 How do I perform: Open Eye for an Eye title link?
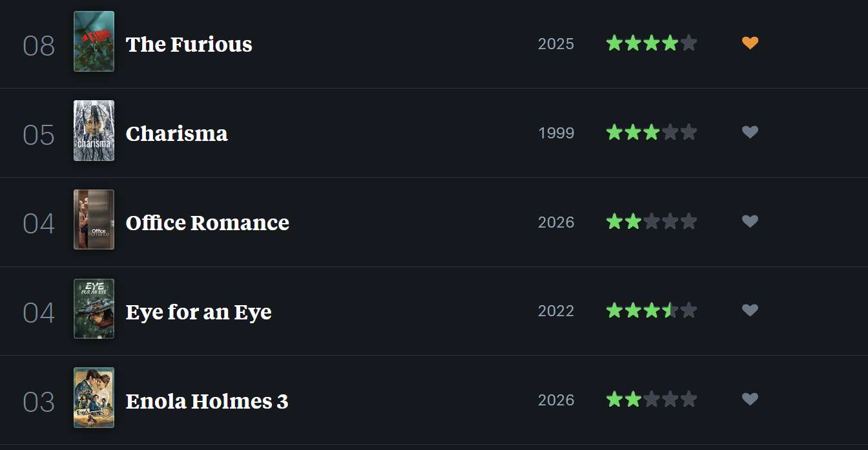tap(198, 312)
